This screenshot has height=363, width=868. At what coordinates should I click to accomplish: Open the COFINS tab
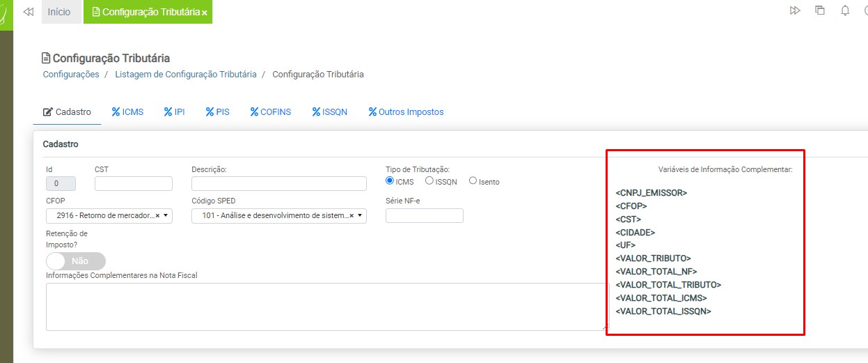271,111
